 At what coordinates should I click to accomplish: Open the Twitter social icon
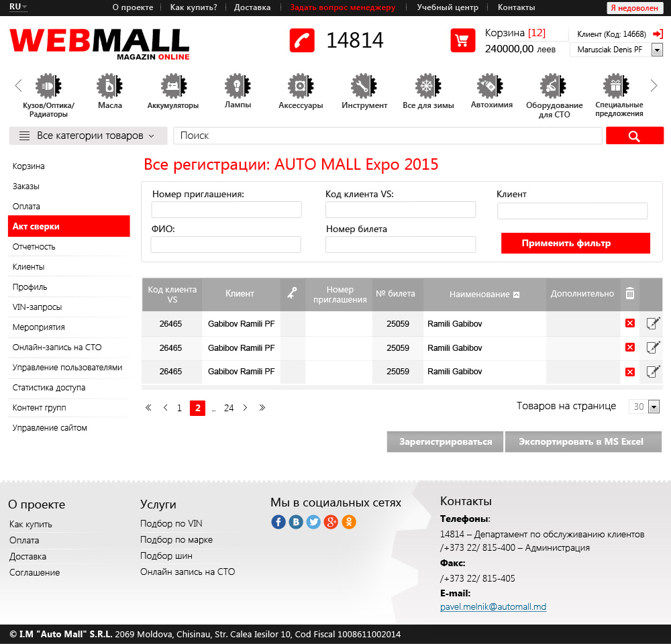[x=313, y=522]
